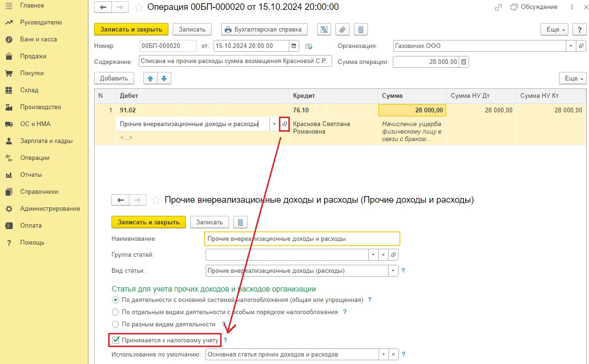Click the document status icon beside the date
The width and height of the screenshot is (589, 364).
[309, 46]
